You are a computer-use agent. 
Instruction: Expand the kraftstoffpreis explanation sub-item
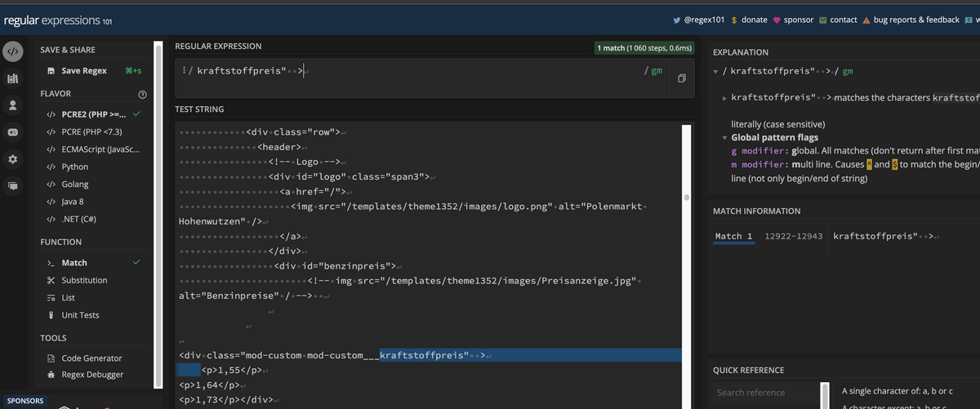(x=724, y=98)
